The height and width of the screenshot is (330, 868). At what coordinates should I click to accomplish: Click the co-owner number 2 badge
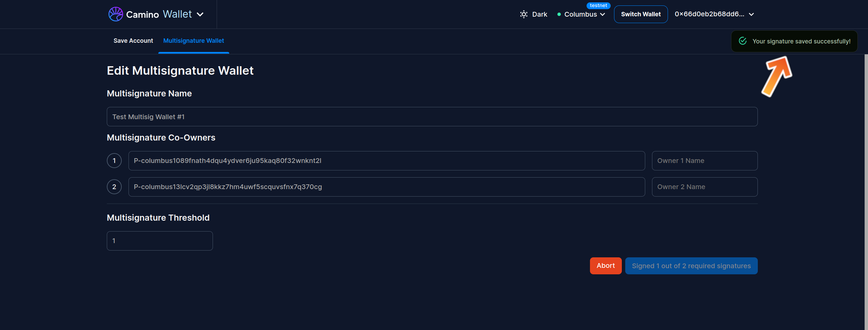(114, 187)
